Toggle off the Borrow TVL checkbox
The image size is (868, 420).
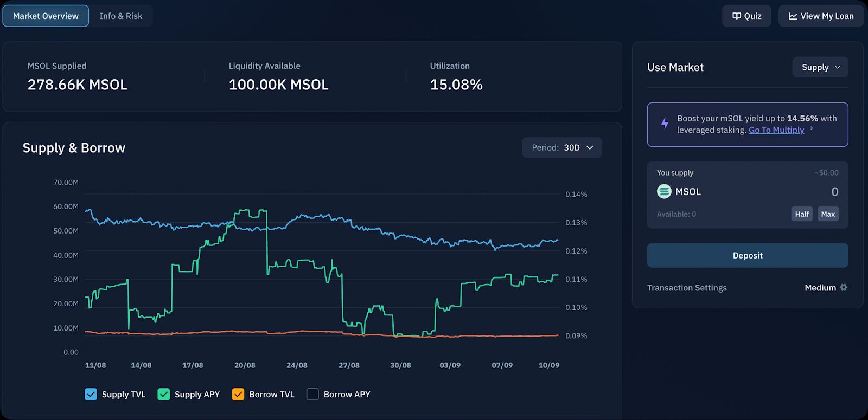[x=238, y=394]
